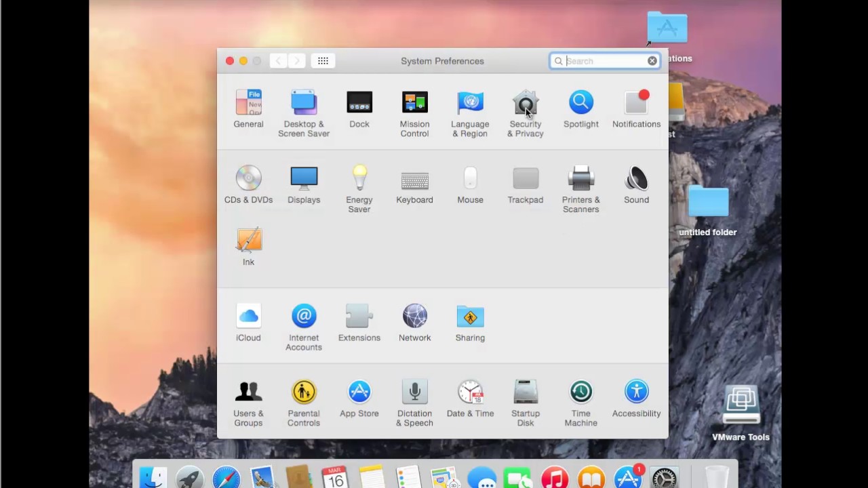Open Users & Groups preferences
Image resolution: width=868 pixels, height=488 pixels.
pyautogui.click(x=248, y=403)
